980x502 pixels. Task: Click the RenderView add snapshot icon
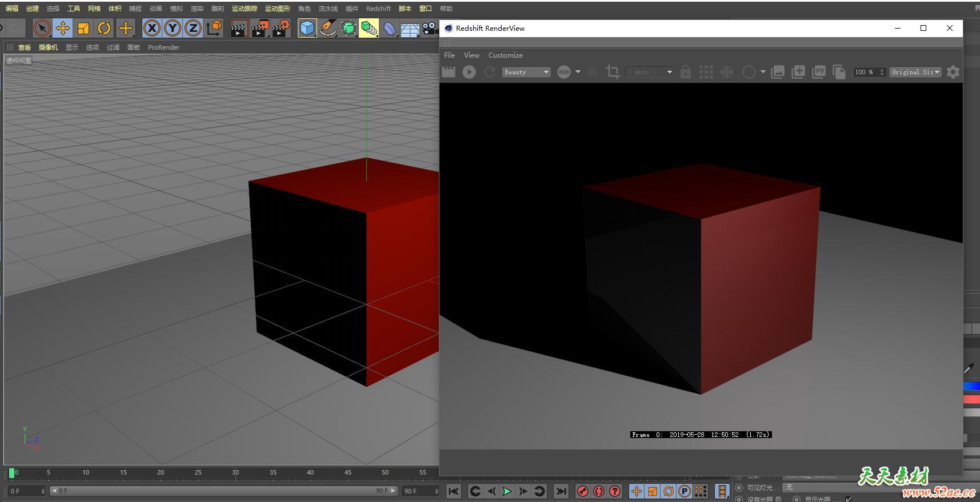798,72
